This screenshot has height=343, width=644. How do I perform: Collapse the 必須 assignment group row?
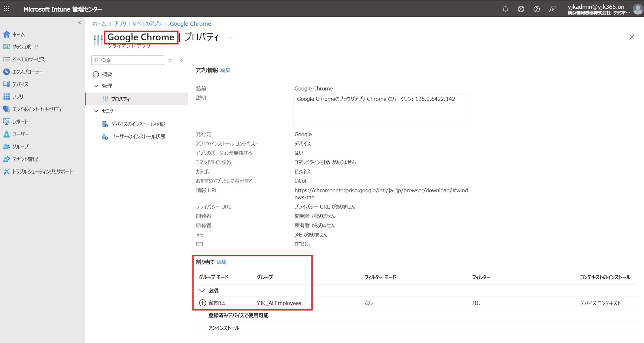pos(202,291)
